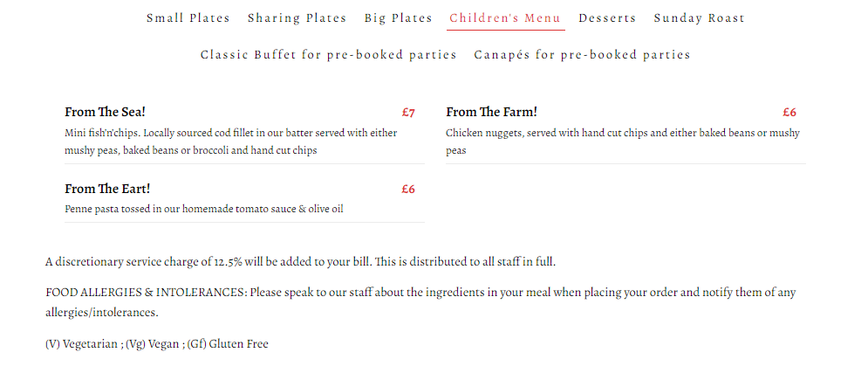Screen dimensions: 868x366
Task: View Canapés for pre-booked parties
Action: tap(582, 55)
